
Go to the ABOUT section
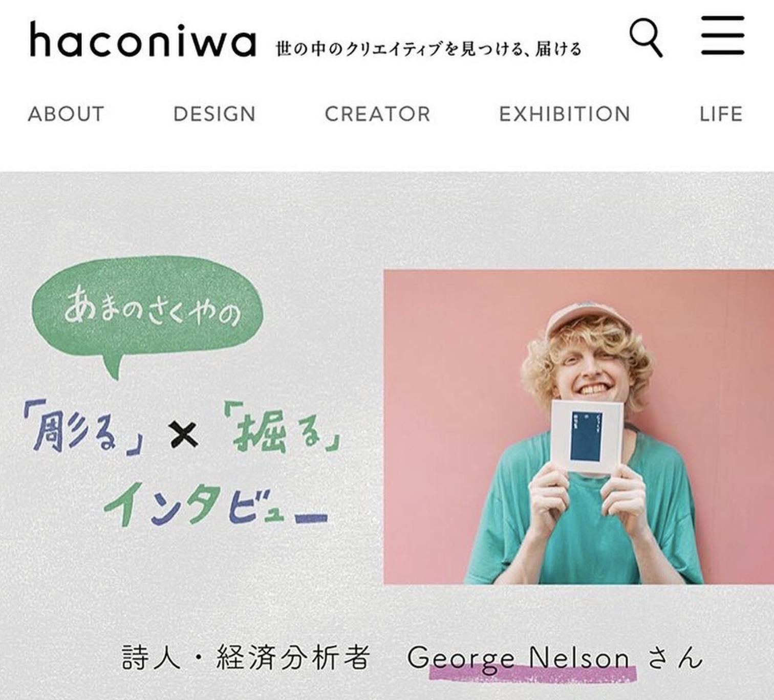66,114
